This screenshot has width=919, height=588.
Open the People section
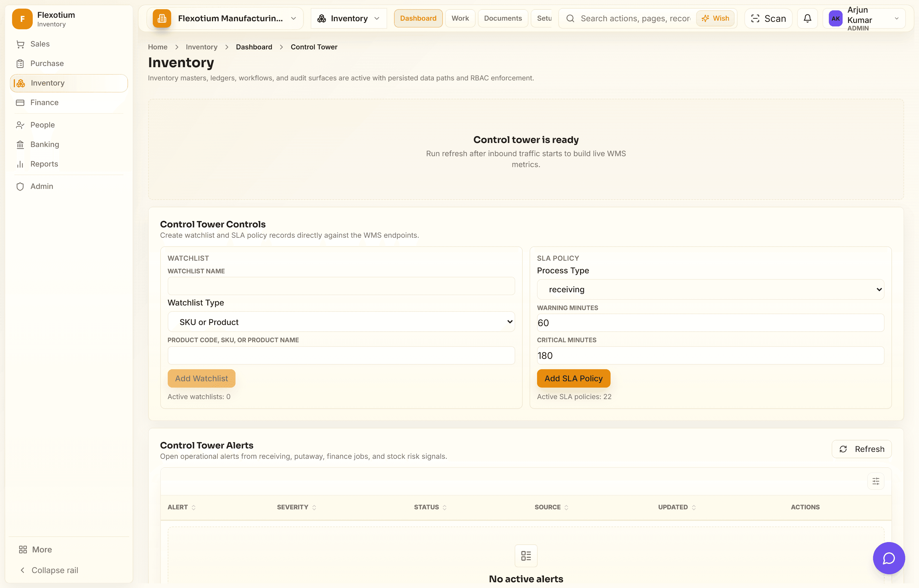(x=69, y=125)
